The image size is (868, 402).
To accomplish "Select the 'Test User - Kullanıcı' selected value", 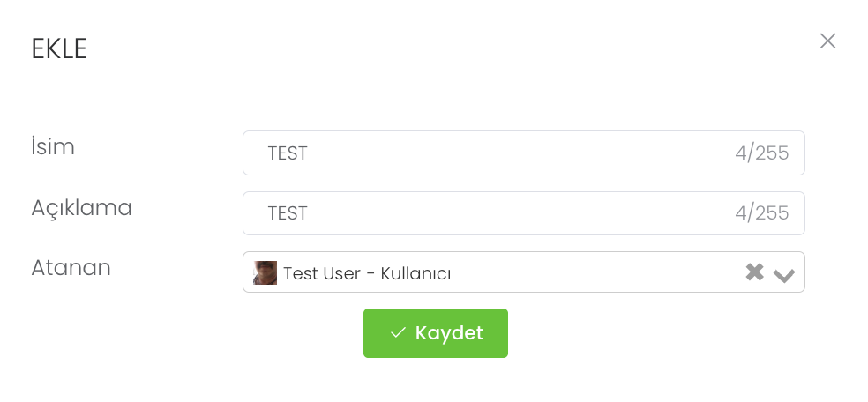I will click(x=367, y=273).
